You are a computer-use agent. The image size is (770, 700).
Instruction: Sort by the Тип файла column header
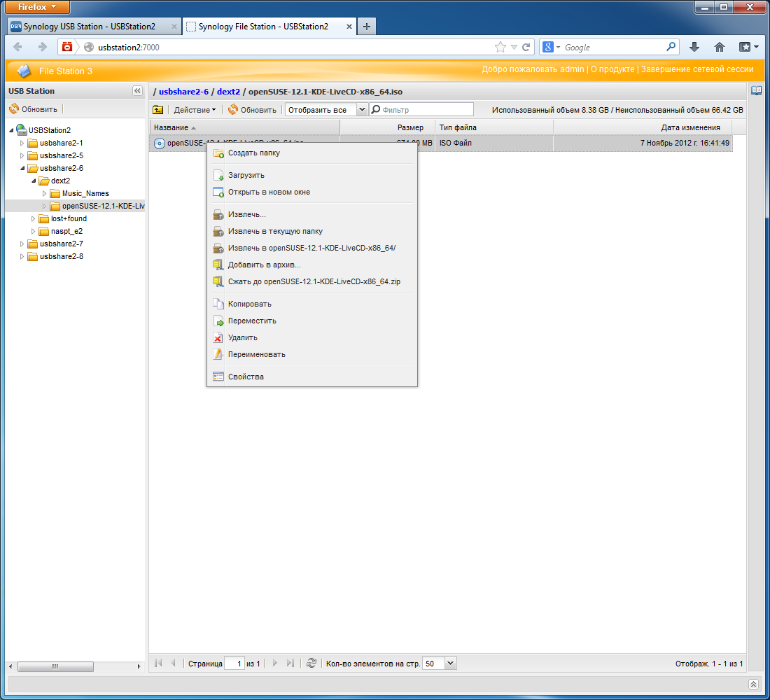tap(494, 127)
